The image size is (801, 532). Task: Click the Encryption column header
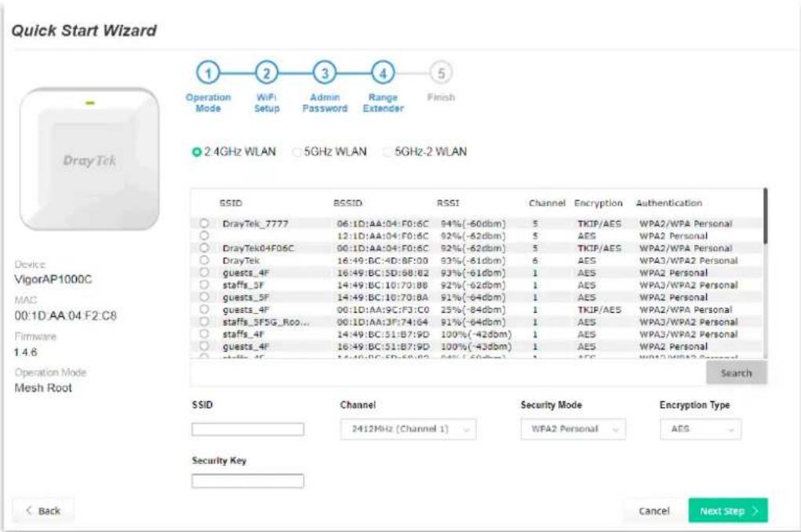[598, 203]
